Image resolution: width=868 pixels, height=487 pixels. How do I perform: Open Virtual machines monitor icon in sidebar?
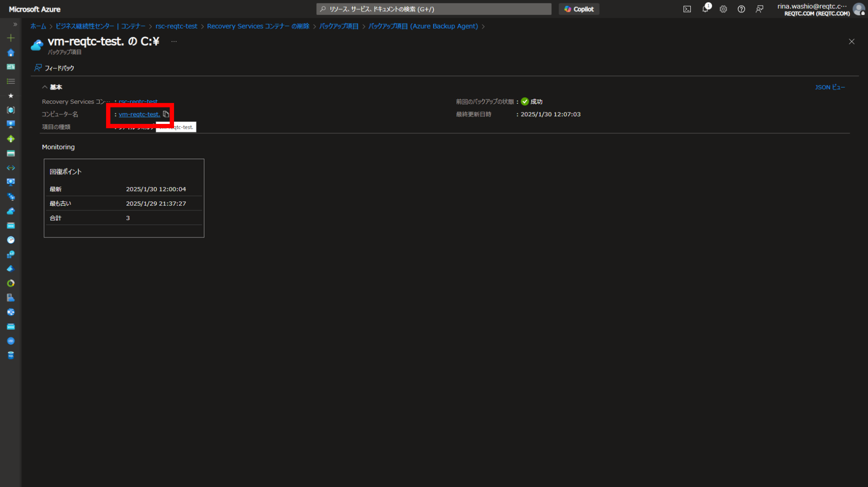[x=11, y=124]
